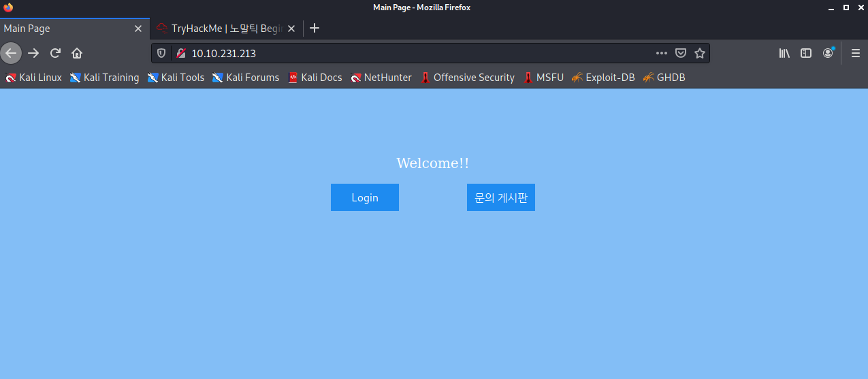This screenshot has width=868, height=379.
Task: Close the Main Page tab
Action: 138,29
